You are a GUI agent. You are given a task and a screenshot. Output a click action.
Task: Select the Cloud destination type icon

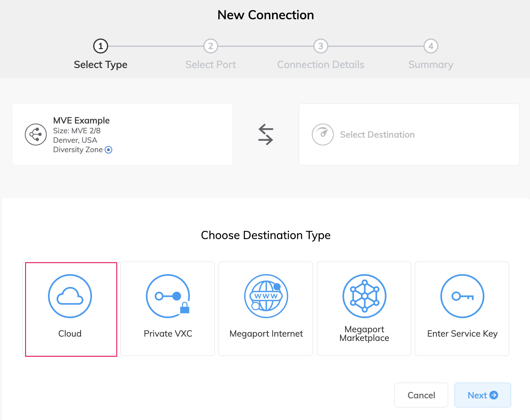click(x=70, y=296)
